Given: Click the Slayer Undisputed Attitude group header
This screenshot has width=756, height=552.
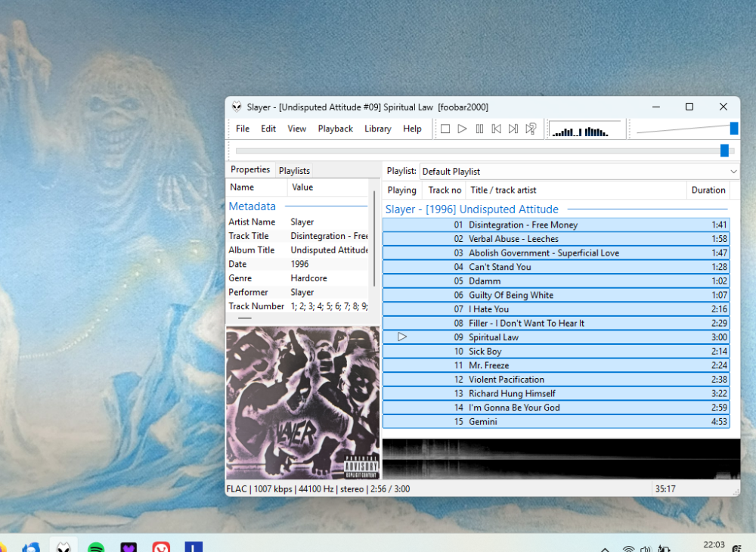Looking at the screenshot, I should 472,209.
